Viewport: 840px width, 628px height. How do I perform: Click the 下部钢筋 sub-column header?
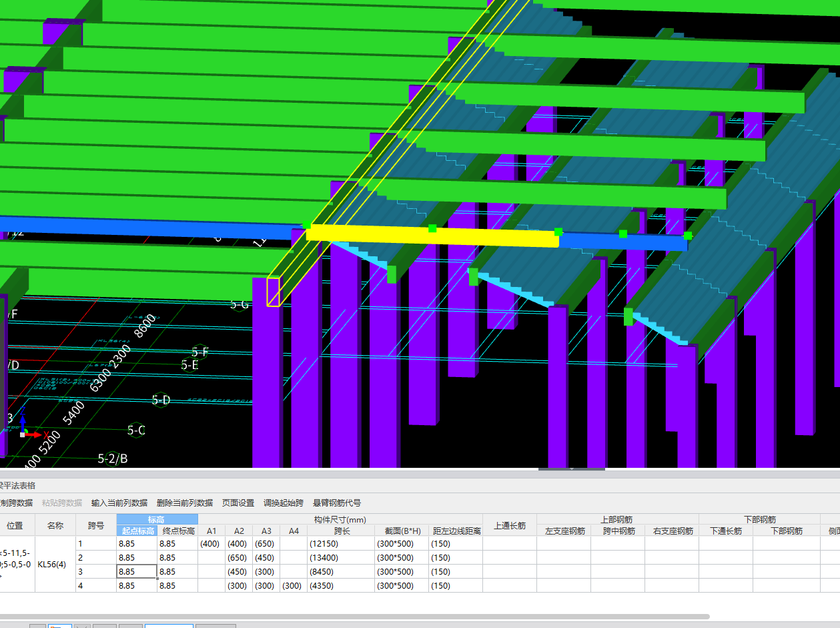coord(787,531)
